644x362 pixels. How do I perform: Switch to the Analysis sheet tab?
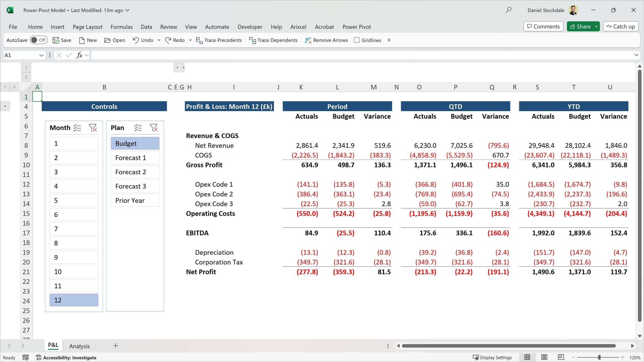(x=79, y=346)
